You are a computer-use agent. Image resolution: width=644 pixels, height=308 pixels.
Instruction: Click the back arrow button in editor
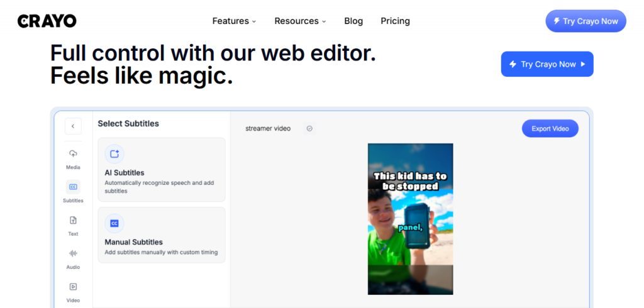click(x=73, y=126)
